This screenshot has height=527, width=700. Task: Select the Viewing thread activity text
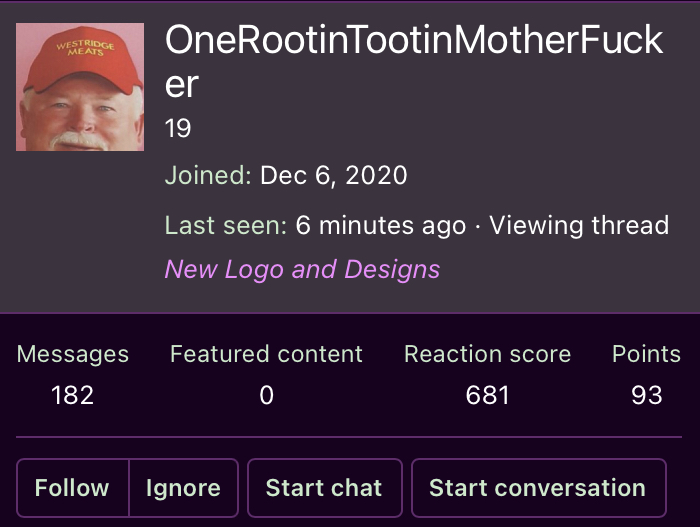pos(579,225)
